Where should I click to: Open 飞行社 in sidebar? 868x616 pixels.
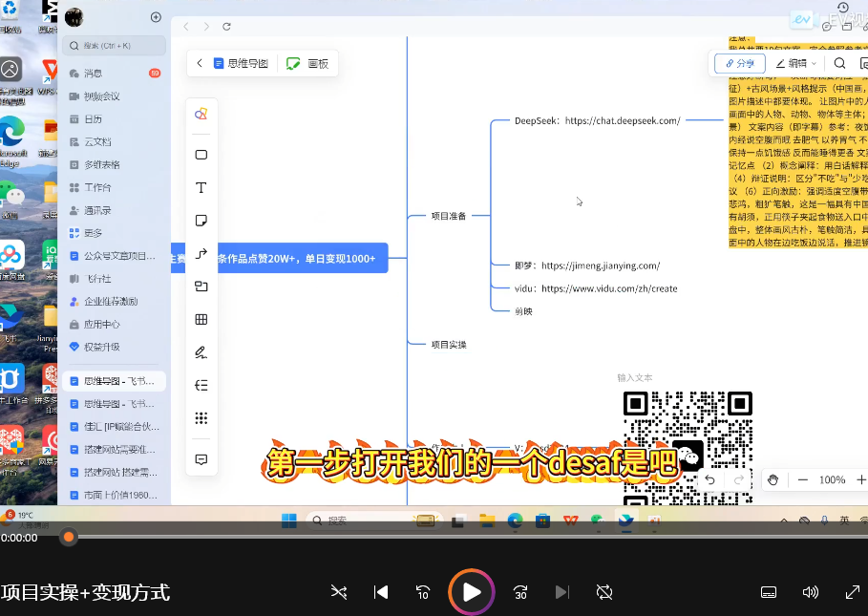tap(115, 278)
